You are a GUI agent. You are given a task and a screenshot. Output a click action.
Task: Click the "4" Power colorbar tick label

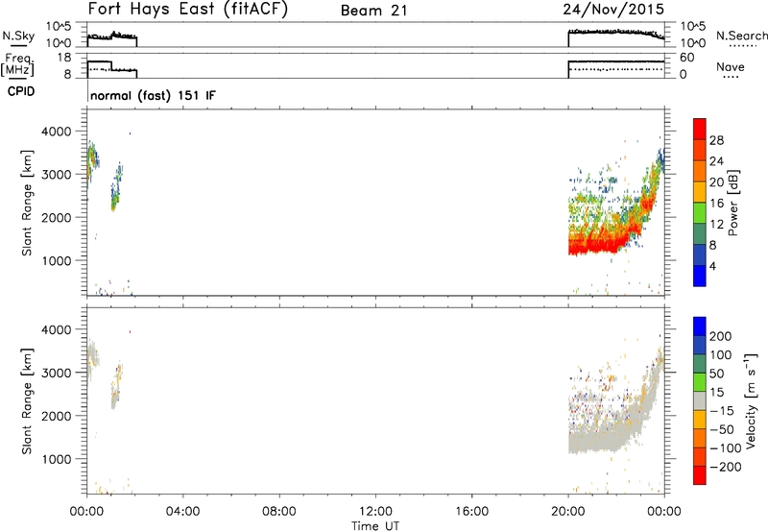(x=712, y=266)
